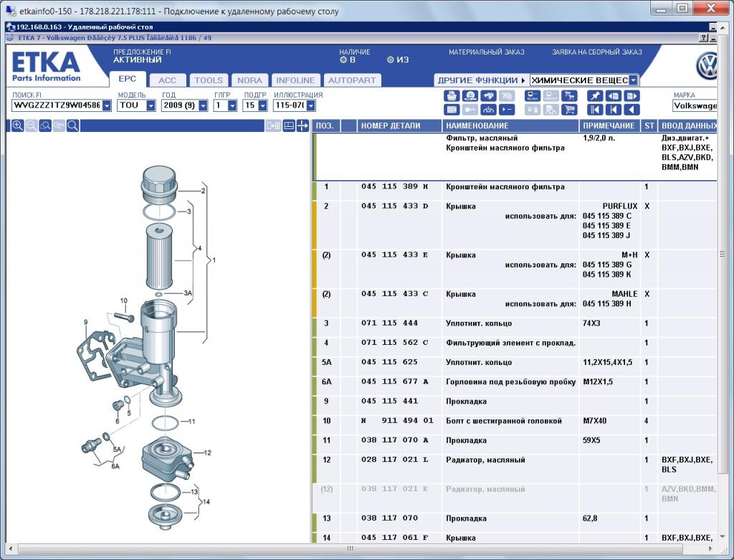Switch to the ACC tab
Viewport: 734px width, 560px height.
click(x=167, y=80)
